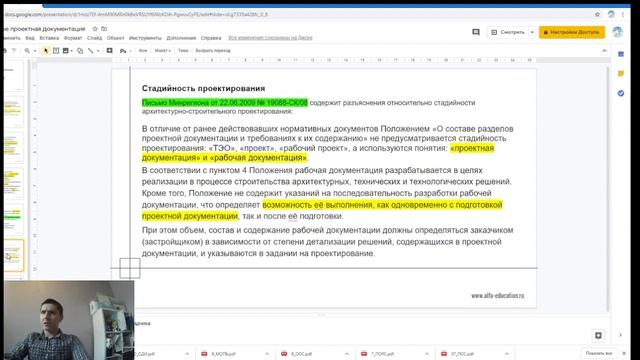Image resolution: width=640 pixels, height=360 pixels.
Task: Click the Настройки Доступа button
Action: tap(572, 32)
